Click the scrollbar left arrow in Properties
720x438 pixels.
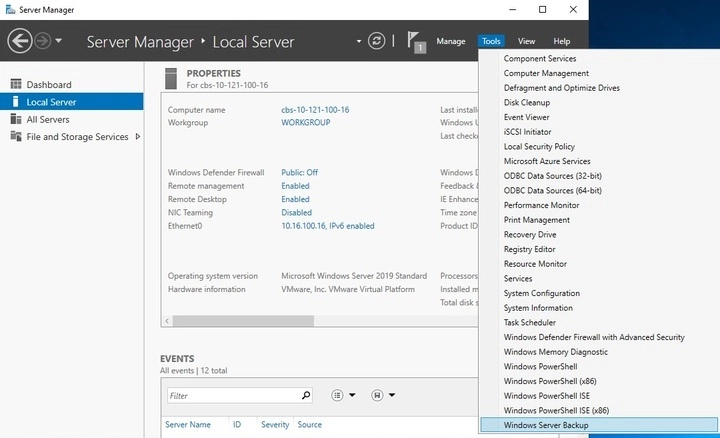click(167, 321)
